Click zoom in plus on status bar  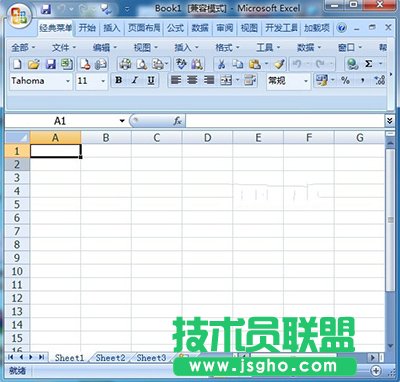[376, 370]
